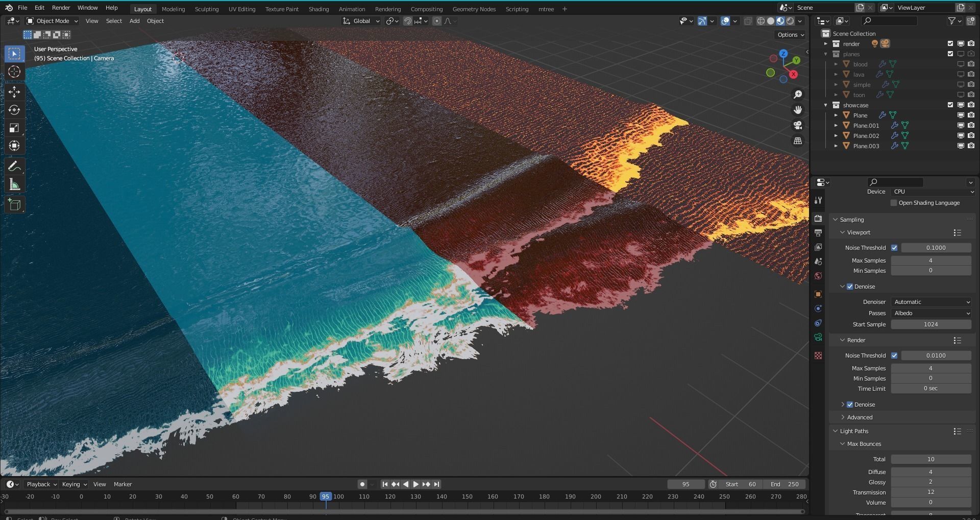Open the Tool properties tab
The height and width of the screenshot is (520, 980).
pyautogui.click(x=818, y=200)
